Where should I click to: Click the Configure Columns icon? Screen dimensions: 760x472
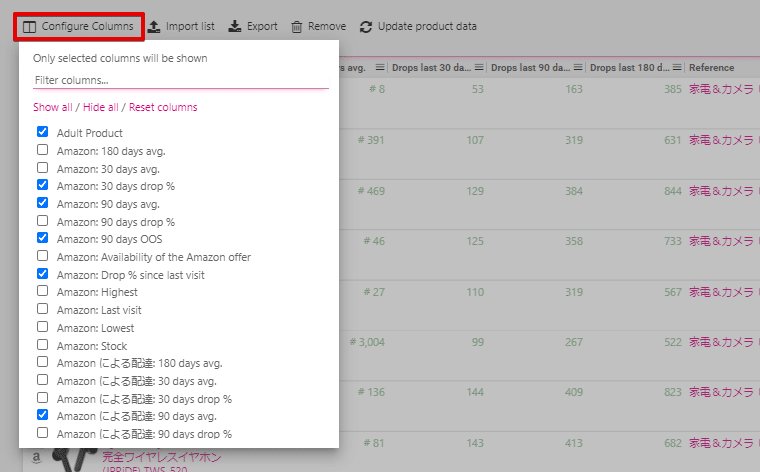click(29, 26)
